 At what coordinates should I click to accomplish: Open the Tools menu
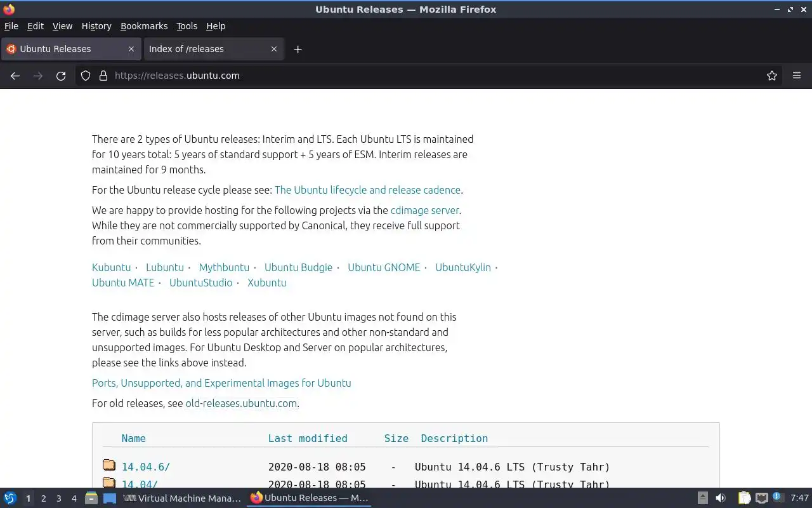(x=187, y=26)
